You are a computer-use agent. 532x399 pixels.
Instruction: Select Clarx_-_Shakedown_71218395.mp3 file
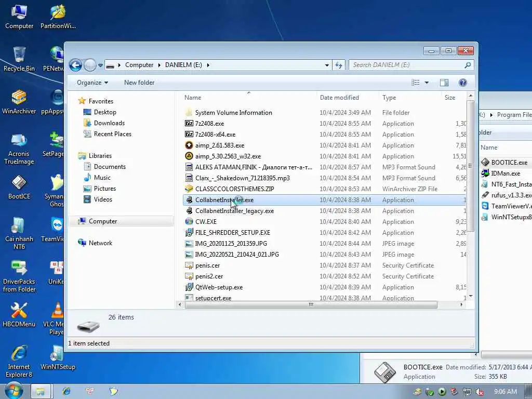point(237,178)
